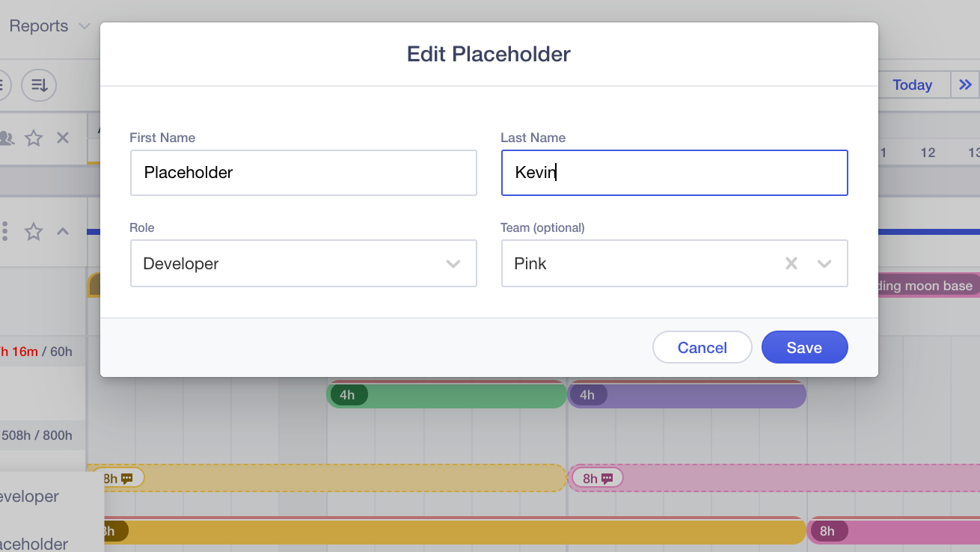Select the green 4h allocation bar
980x552 pixels.
point(447,394)
